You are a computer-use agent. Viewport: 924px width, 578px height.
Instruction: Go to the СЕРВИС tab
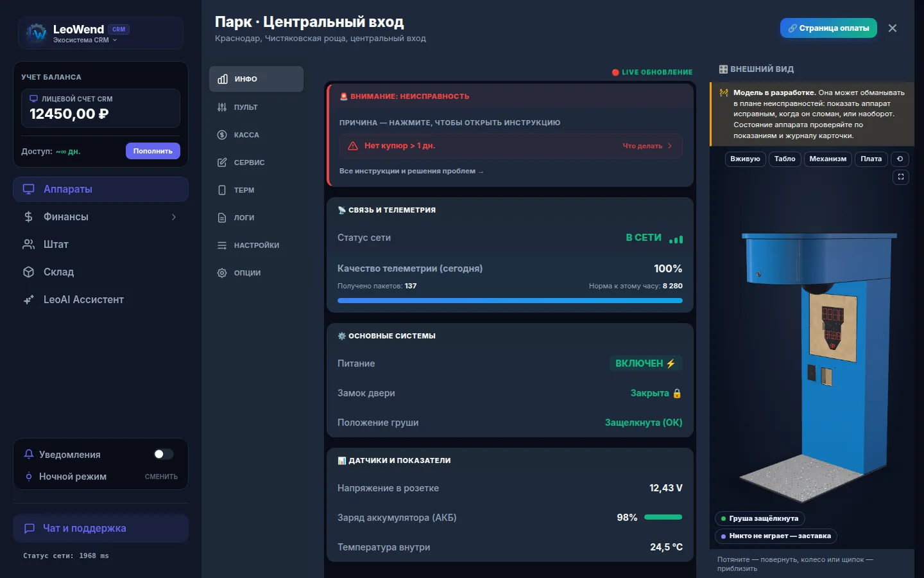coord(256,162)
